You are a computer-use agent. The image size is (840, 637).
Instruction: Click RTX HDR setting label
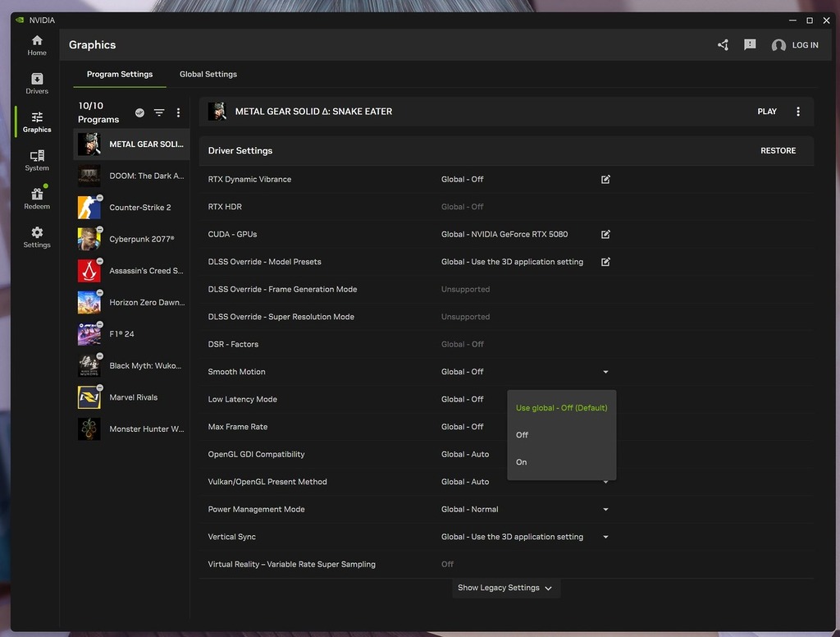coord(225,207)
